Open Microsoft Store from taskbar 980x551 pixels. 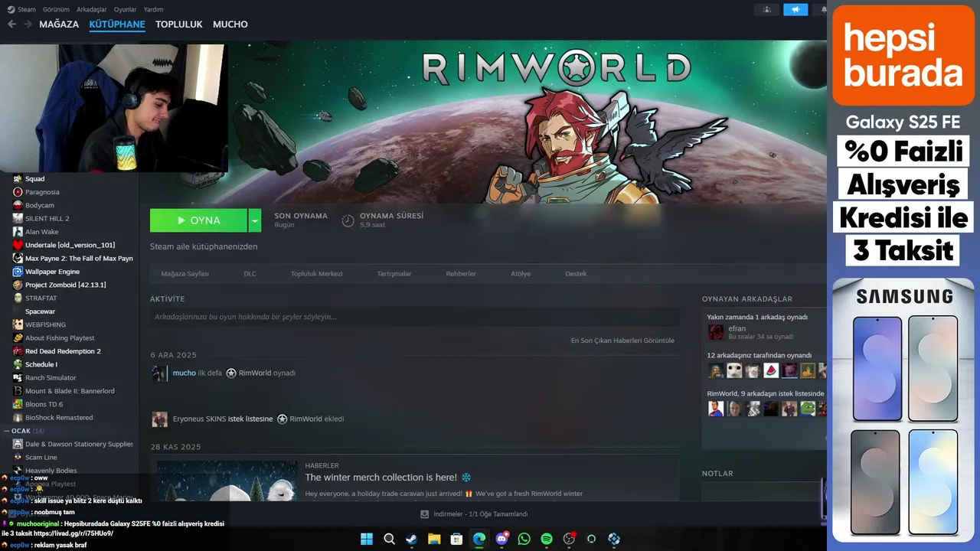tap(456, 539)
